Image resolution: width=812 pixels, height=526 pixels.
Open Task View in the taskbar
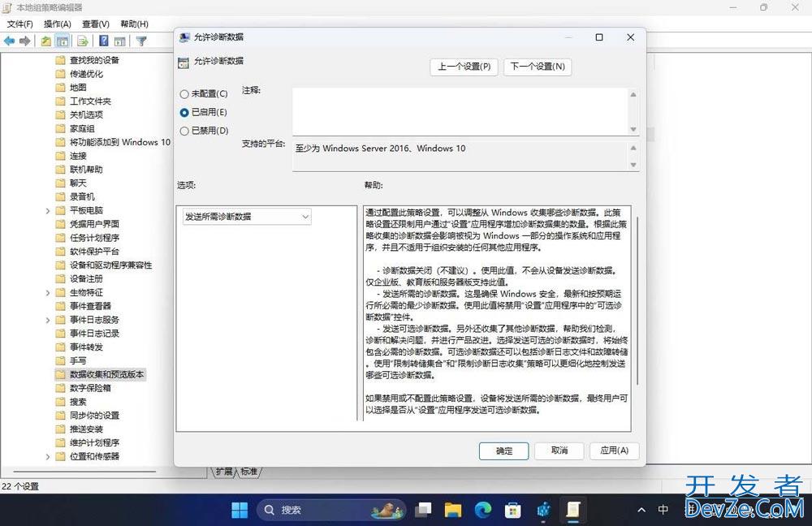424,510
